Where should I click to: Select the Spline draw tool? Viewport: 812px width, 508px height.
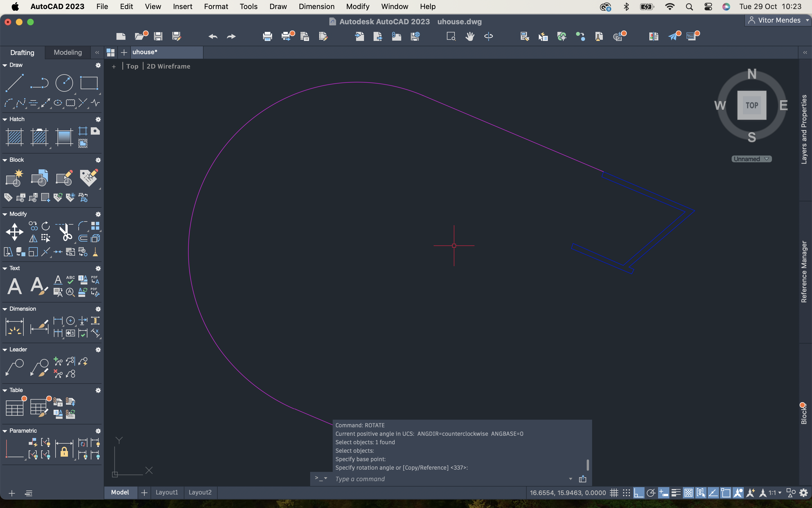21,103
